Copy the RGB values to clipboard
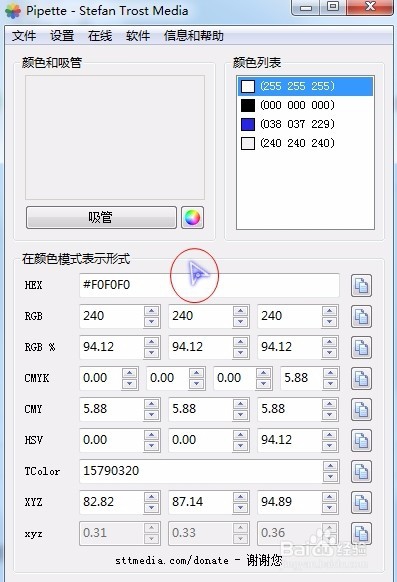The image size is (397, 582). pos(361,317)
